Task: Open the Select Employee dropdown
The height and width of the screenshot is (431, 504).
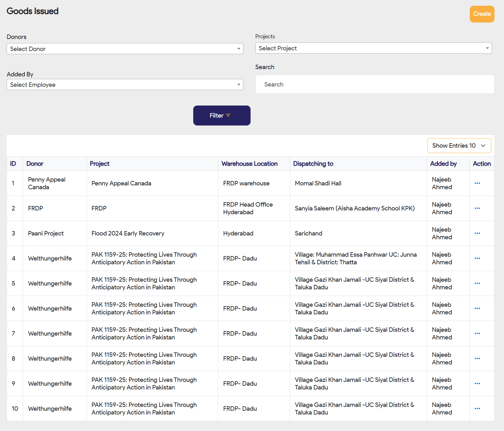Action: click(x=125, y=85)
